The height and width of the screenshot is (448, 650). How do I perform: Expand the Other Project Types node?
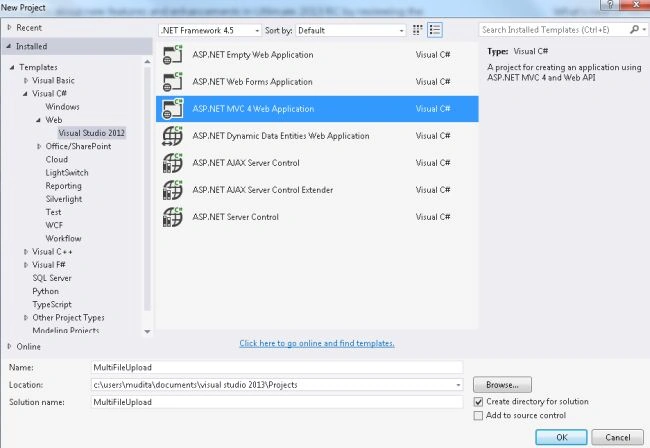tap(26, 317)
